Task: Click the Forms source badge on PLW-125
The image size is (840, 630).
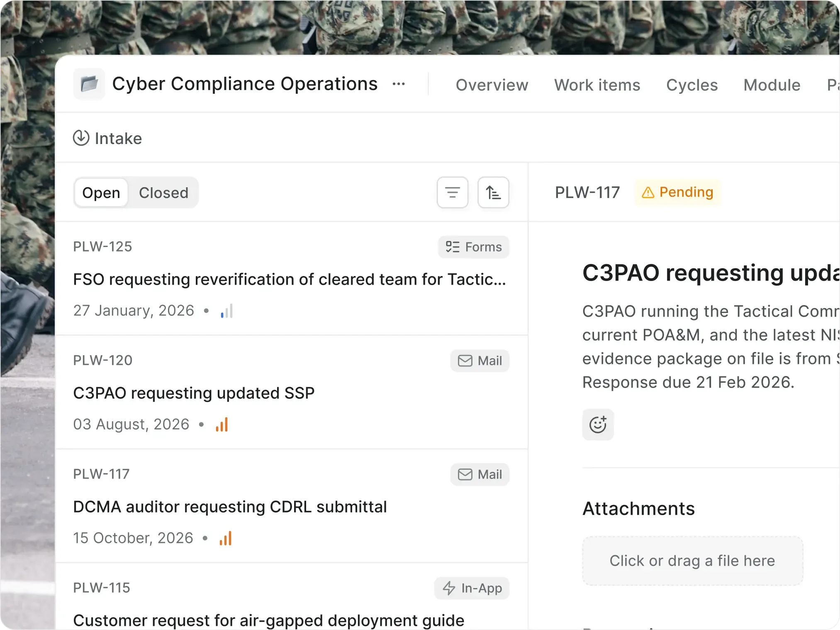Action: 473,247
